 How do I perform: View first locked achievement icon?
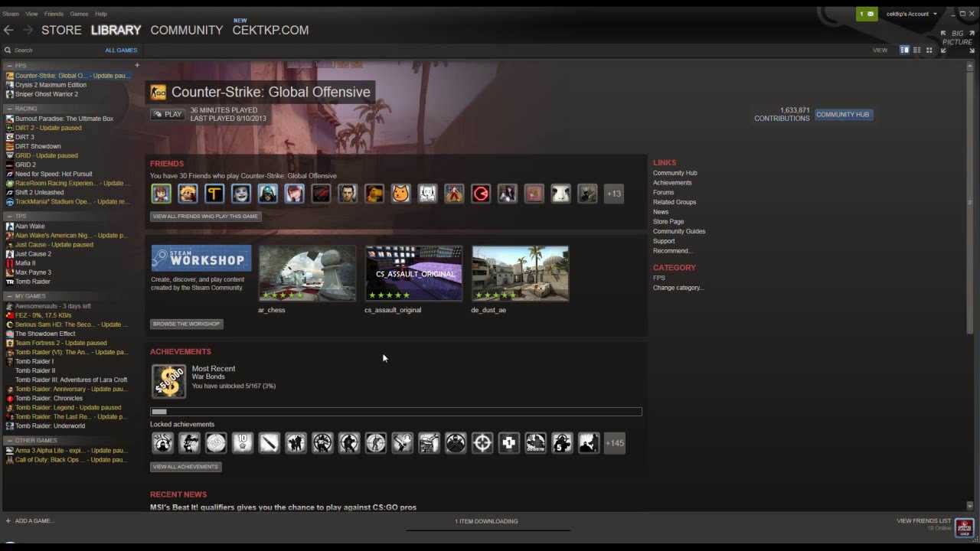pyautogui.click(x=162, y=442)
